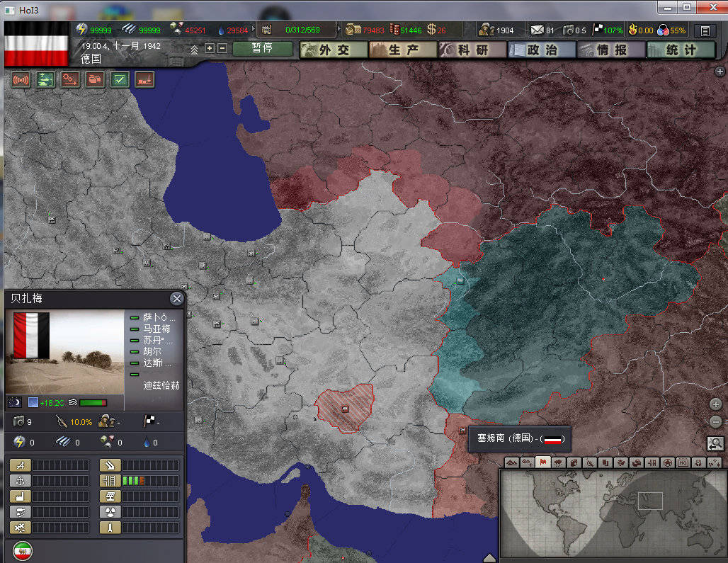The image size is (728, 563).
Task: Click the supplies crate icon showing 79483
Action: (x=353, y=29)
